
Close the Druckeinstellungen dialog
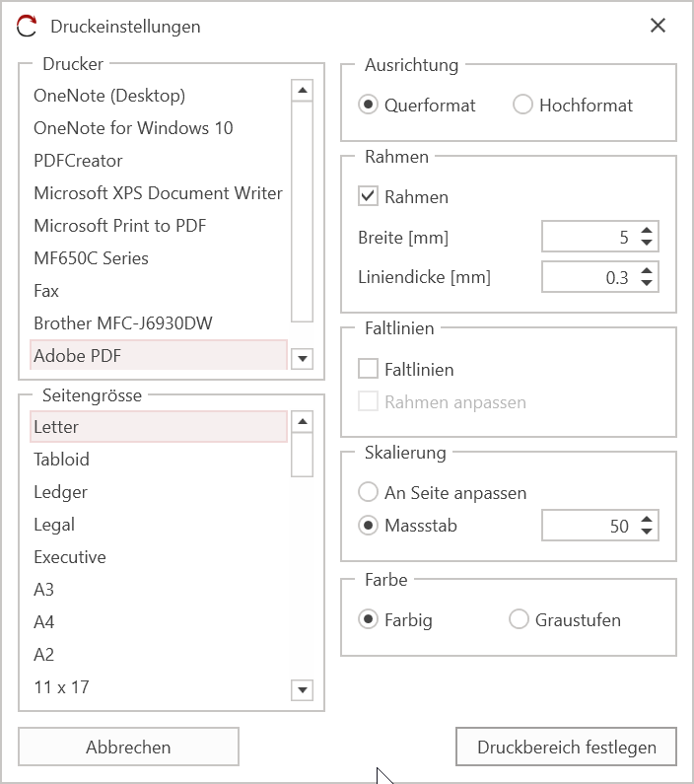point(658,27)
